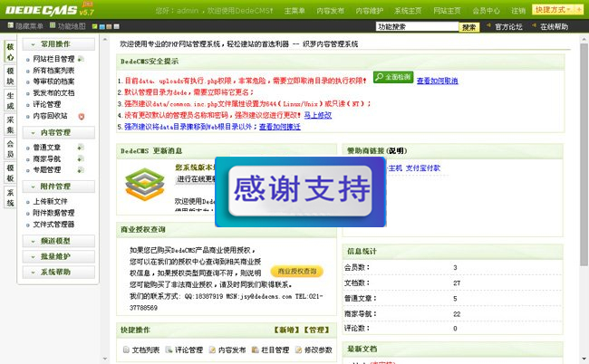Go to 系统主页 in top navigation
This screenshot has width=589, height=364.
coord(408,11)
